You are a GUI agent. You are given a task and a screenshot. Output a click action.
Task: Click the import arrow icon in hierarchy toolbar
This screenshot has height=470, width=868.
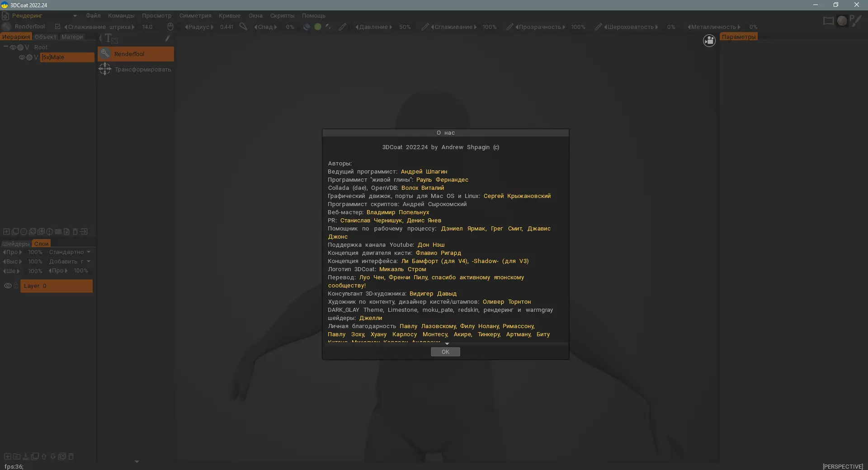(x=84, y=231)
